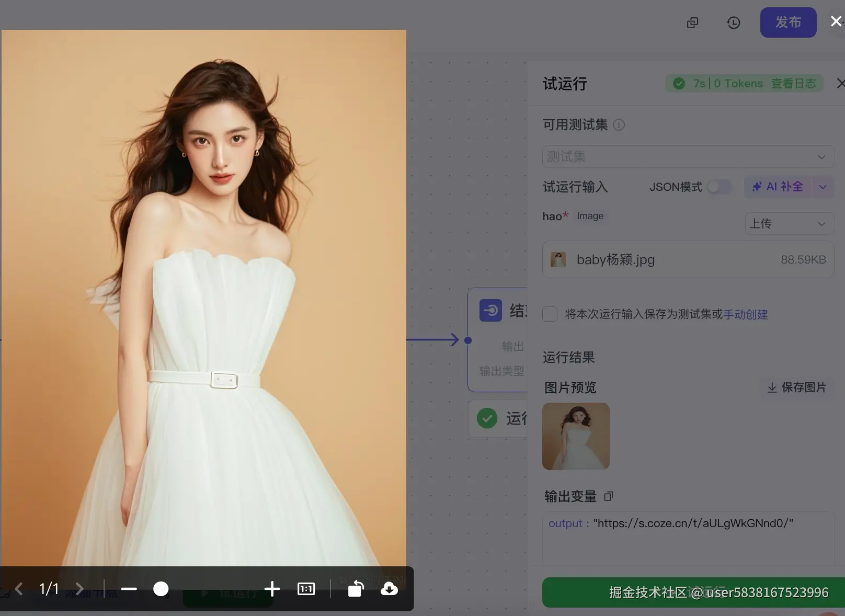Click the 1/1 page indicator
This screenshot has width=845, height=616.
[x=49, y=589]
